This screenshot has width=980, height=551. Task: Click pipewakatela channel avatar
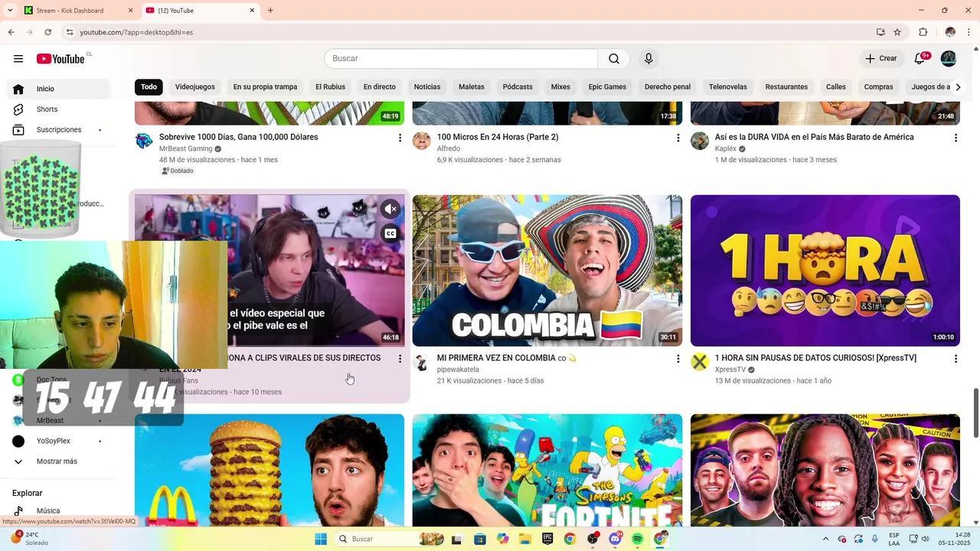(x=422, y=362)
